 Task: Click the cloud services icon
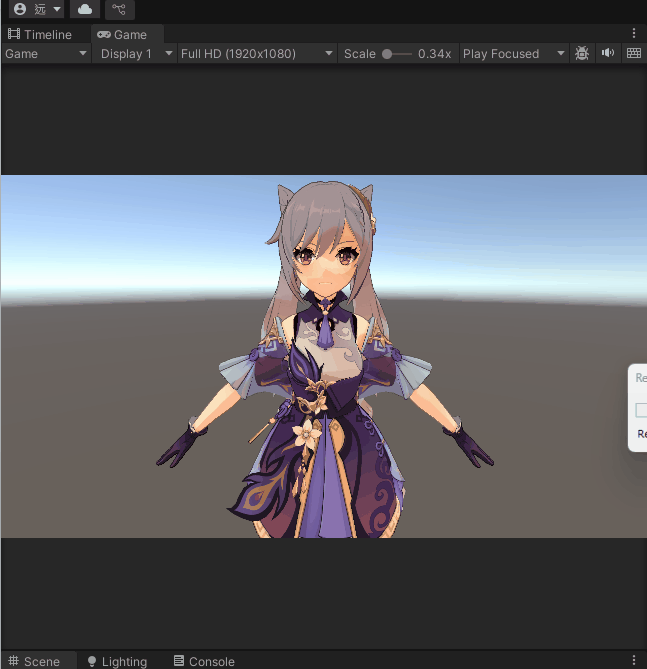pos(85,9)
